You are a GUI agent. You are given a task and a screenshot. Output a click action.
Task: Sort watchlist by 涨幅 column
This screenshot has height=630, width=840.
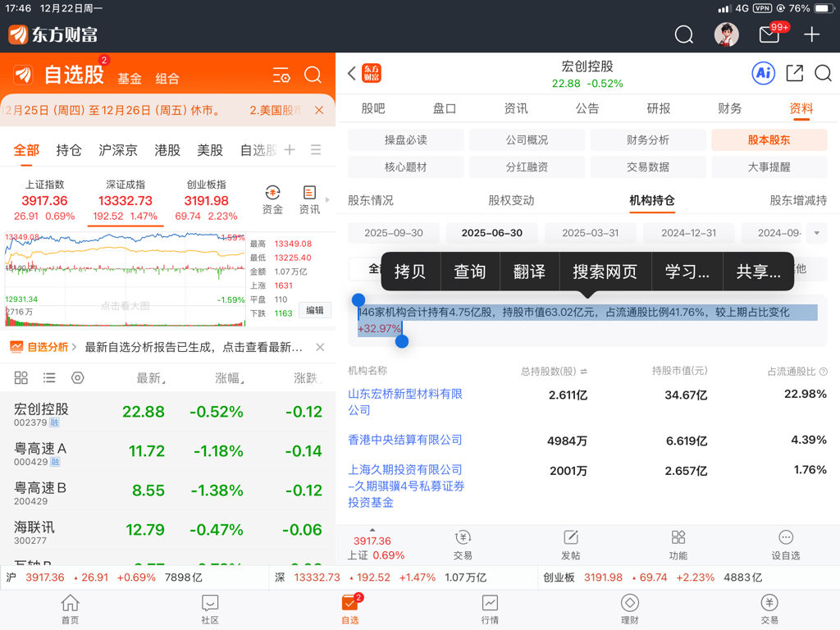[x=230, y=378]
